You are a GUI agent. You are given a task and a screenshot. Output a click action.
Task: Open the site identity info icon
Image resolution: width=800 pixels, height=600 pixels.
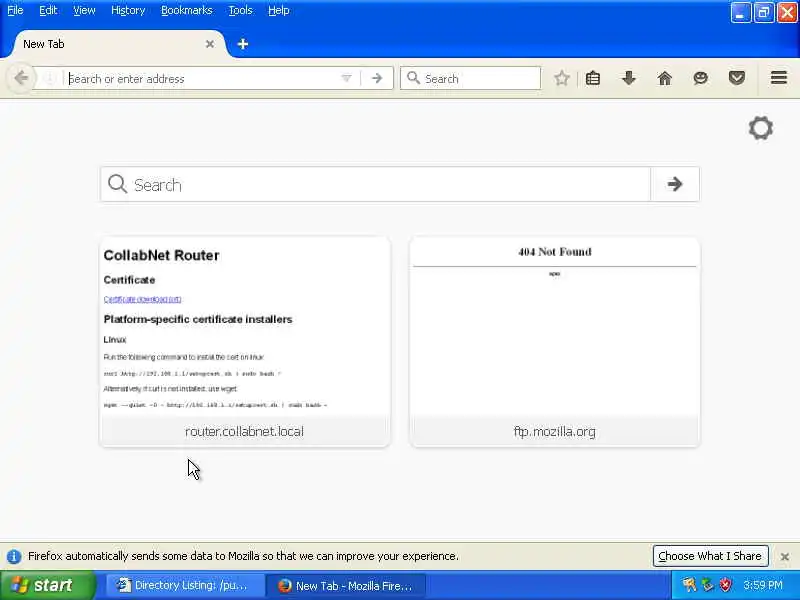(x=49, y=79)
